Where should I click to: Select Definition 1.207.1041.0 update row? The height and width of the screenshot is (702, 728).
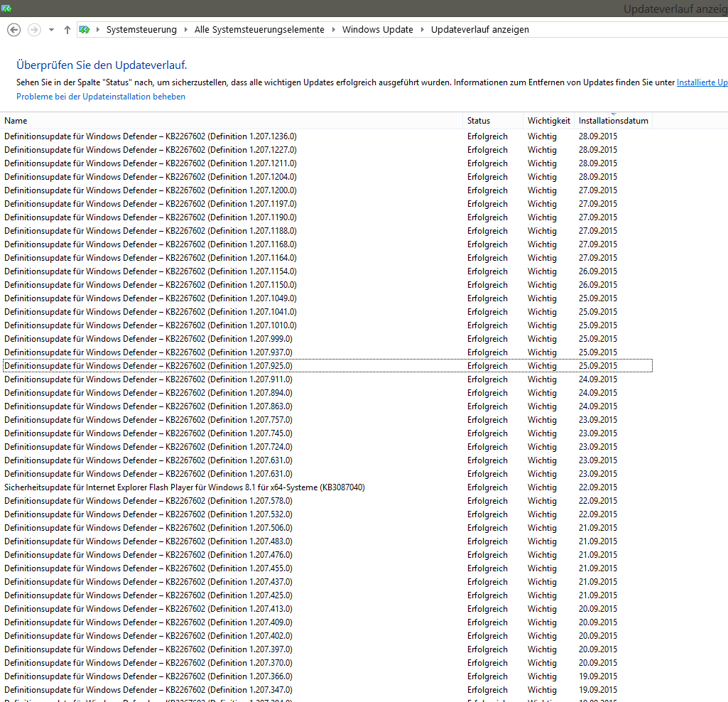327,312
